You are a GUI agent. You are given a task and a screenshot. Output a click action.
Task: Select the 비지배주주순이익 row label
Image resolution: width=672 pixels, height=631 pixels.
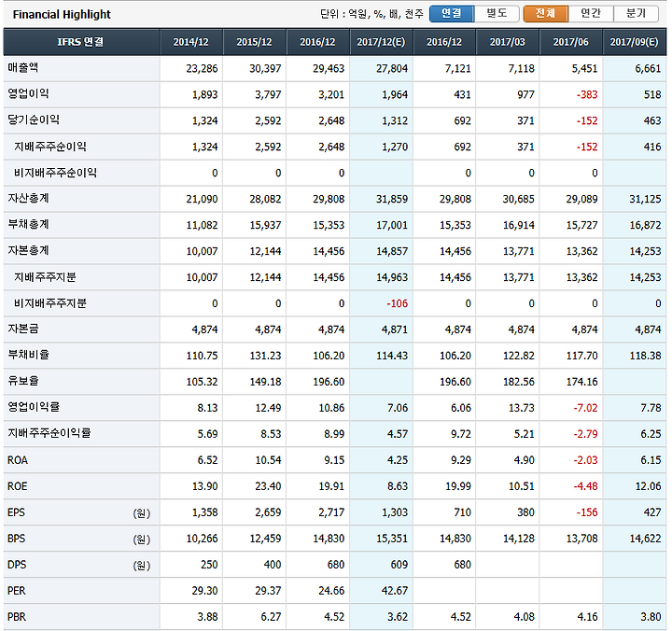(x=55, y=173)
